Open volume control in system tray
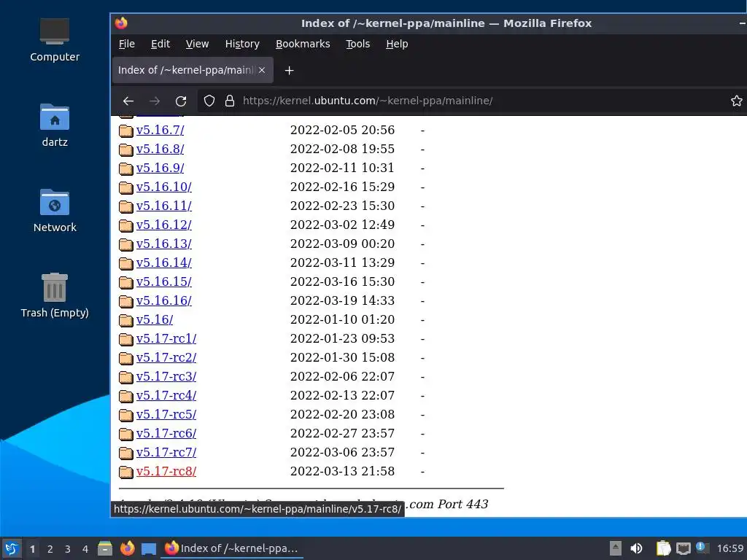Screen dimensions: 747x560 coord(636,548)
